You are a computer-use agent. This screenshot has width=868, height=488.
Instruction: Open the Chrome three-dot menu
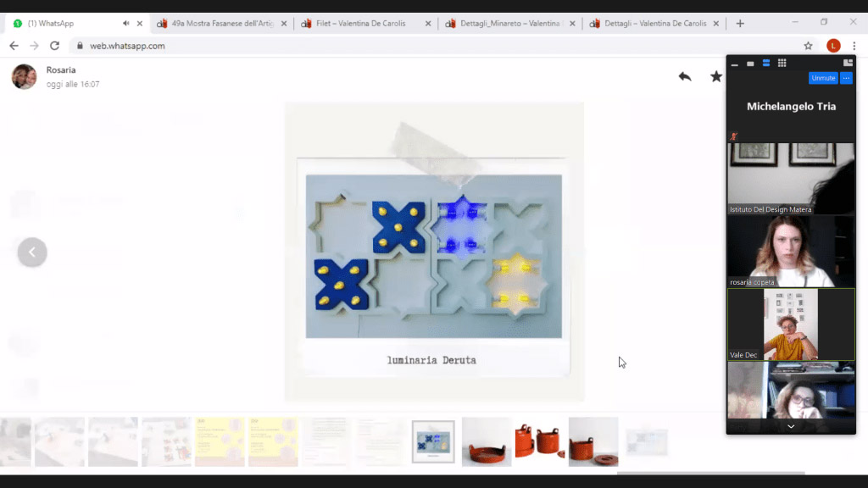(854, 46)
